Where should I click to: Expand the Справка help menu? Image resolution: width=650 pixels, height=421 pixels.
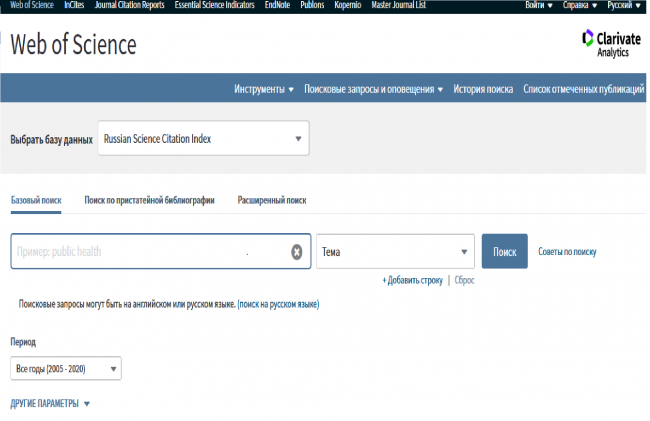point(580,5)
